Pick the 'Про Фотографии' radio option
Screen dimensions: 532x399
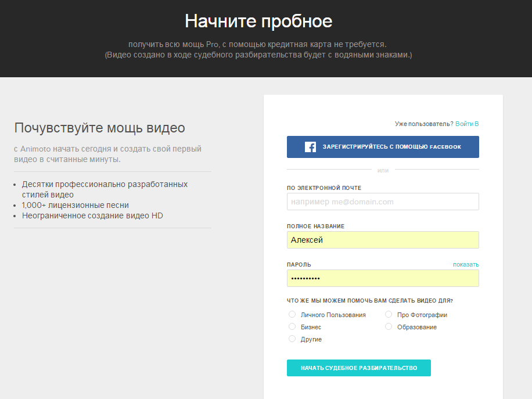(389, 314)
